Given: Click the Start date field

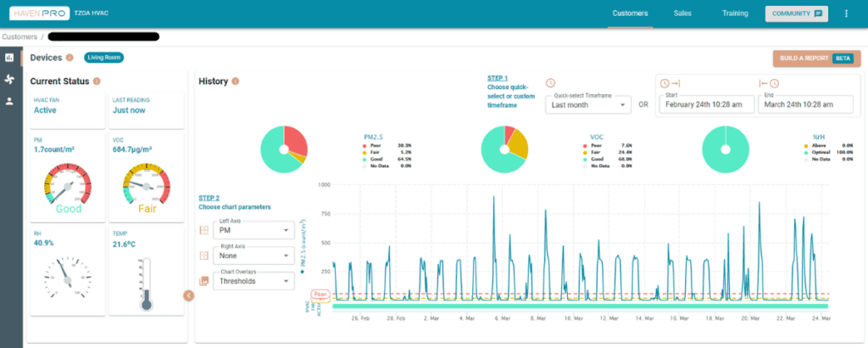Looking at the screenshot, I should 707,104.
